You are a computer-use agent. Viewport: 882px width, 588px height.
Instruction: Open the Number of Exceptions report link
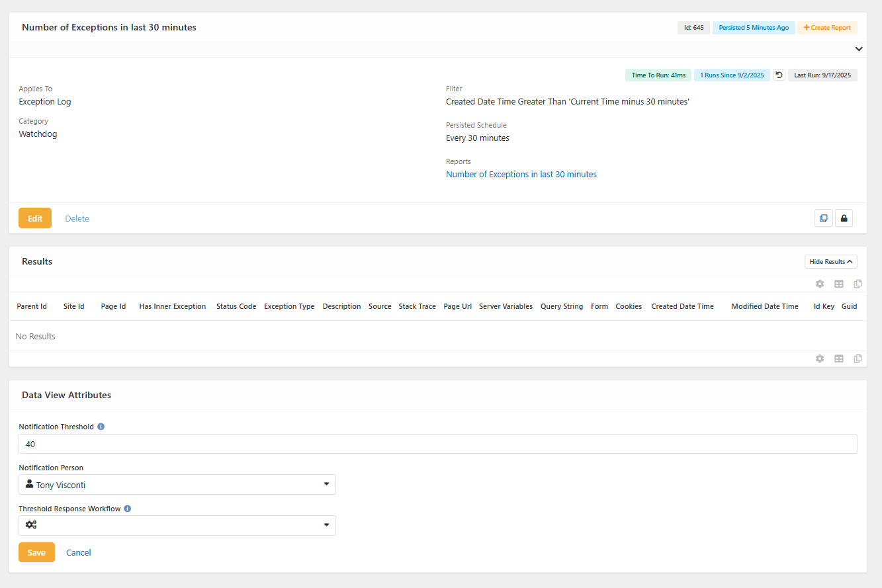click(521, 175)
